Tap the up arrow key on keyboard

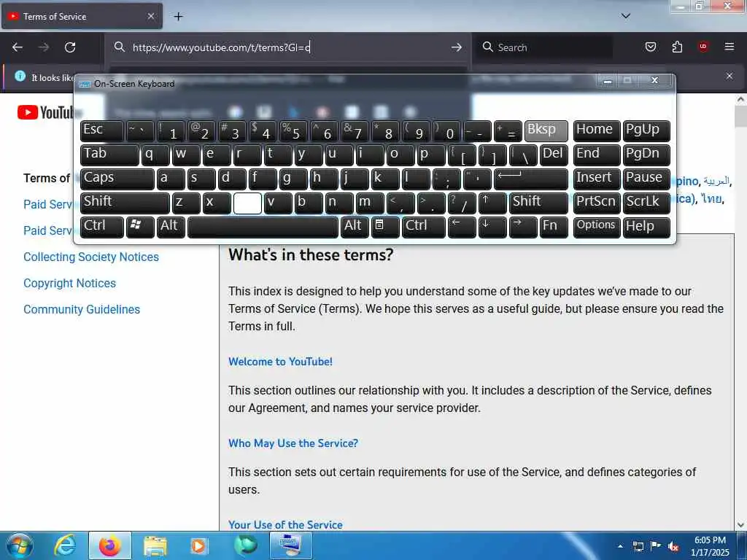pos(492,203)
